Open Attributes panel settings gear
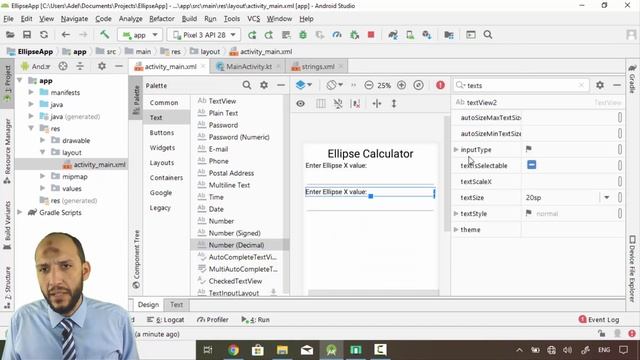Screen dimensions: 640x360 [600, 85]
